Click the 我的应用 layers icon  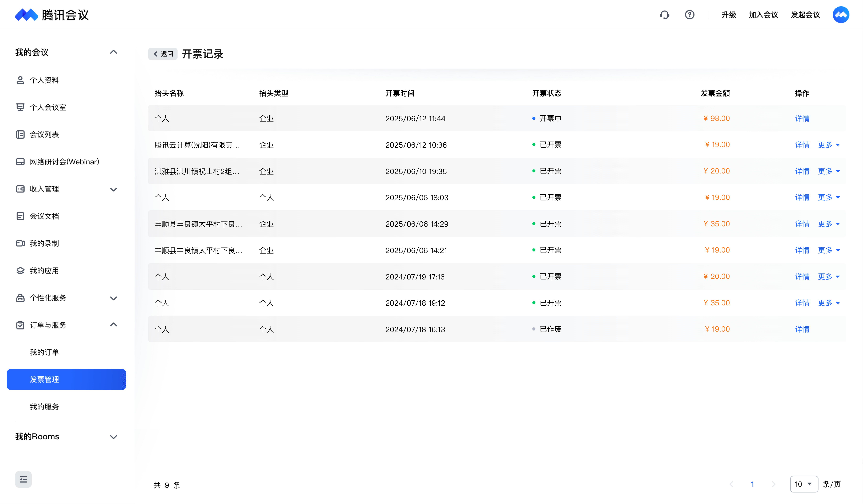tap(20, 271)
